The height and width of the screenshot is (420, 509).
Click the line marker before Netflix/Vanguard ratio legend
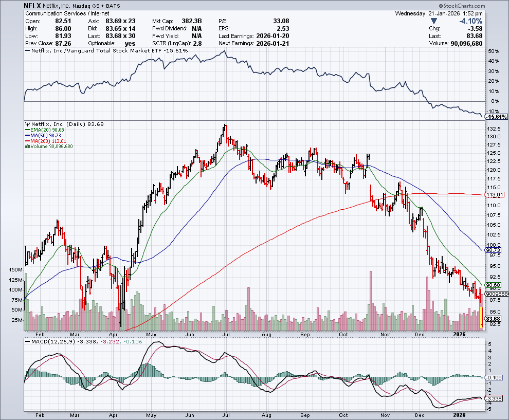coord(28,51)
